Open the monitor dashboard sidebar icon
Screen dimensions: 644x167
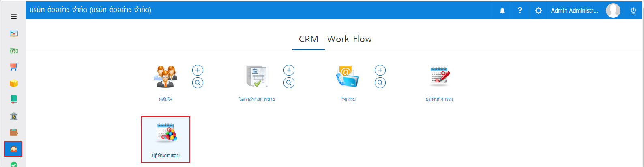pyautogui.click(x=13, y=34)
